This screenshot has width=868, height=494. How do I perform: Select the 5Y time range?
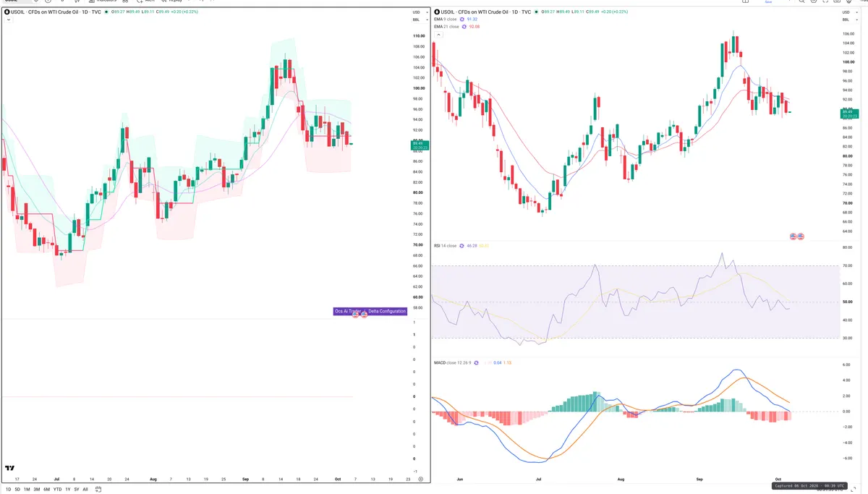click(x=76, y=490)
